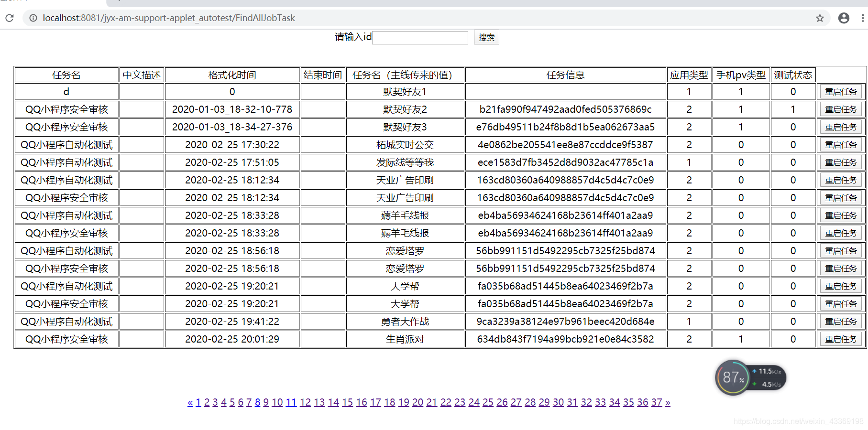Restart task in the 柘城实时公交 row
The image size is (868, 430).
point(841,145)
